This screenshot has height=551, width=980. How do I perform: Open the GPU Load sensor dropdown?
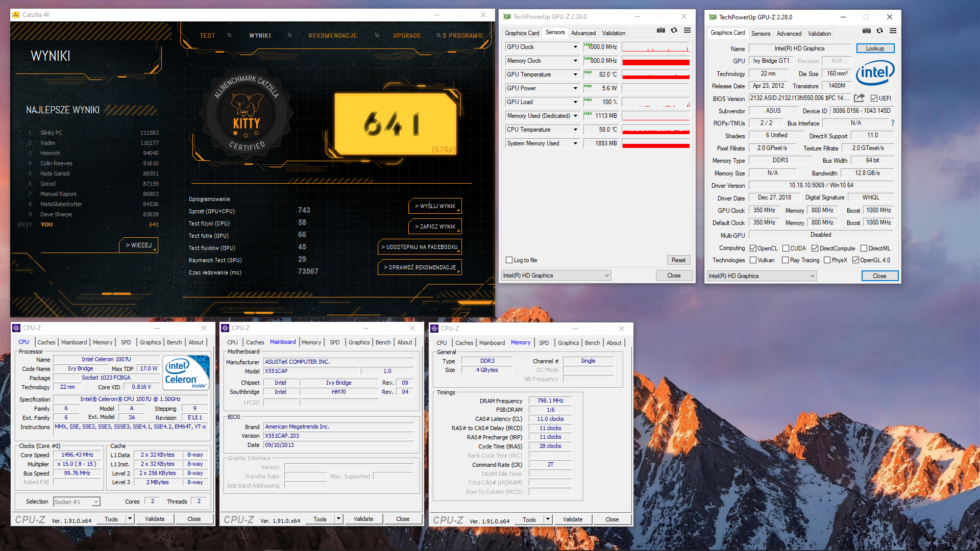coord(575,102)
